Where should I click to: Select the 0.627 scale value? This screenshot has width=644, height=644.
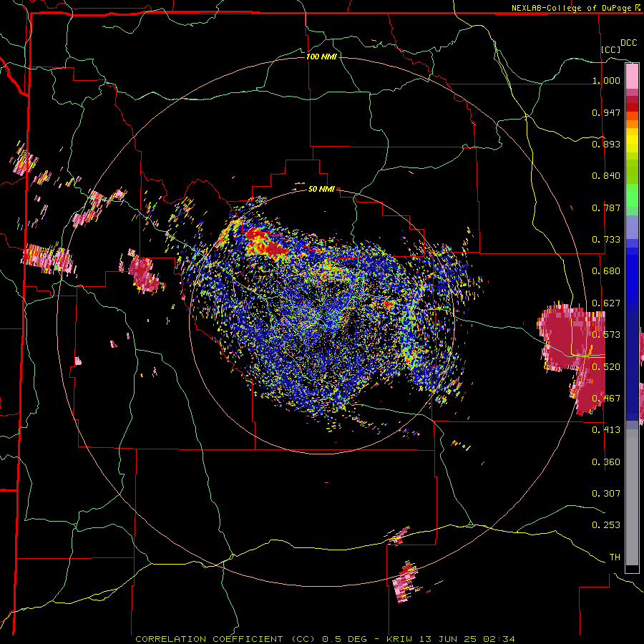click(606, 303)
